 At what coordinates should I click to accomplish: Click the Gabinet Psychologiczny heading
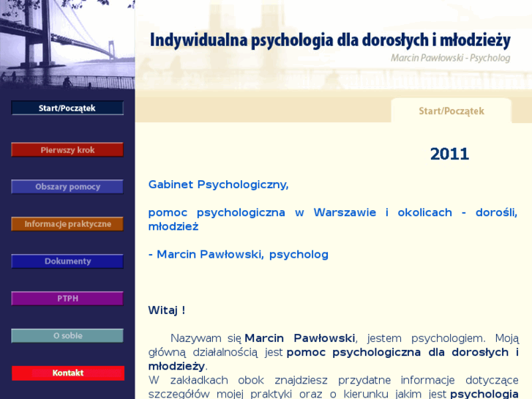coord(218,184)
